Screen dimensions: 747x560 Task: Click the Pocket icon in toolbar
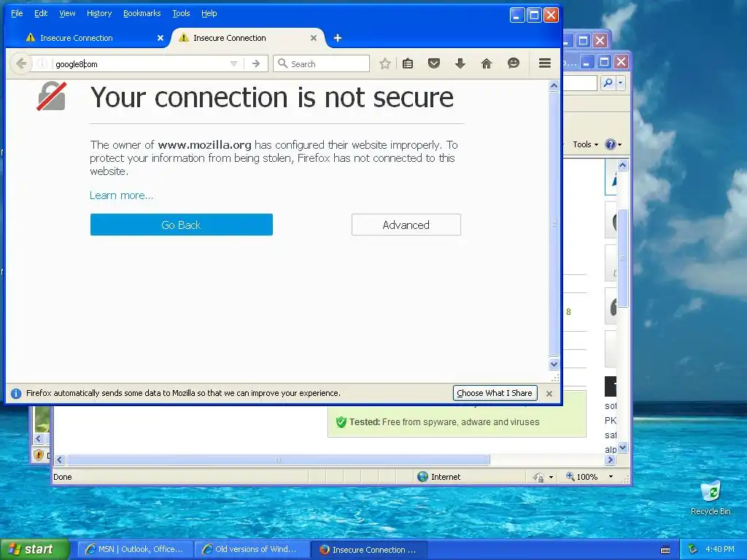[433, 63]
